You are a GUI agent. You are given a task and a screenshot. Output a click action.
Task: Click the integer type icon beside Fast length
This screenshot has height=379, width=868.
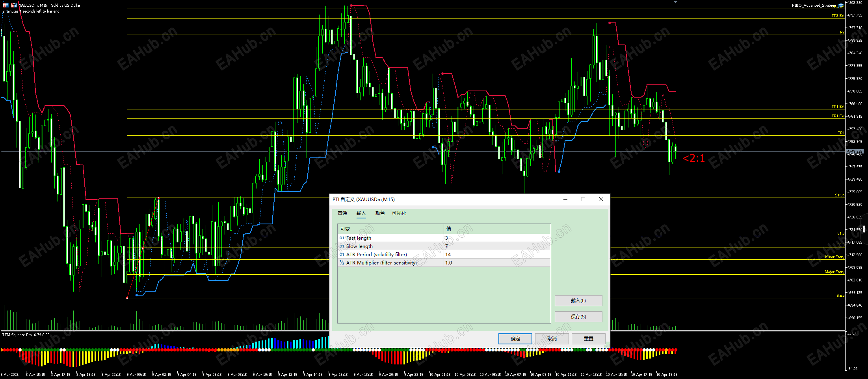[342, 238]
